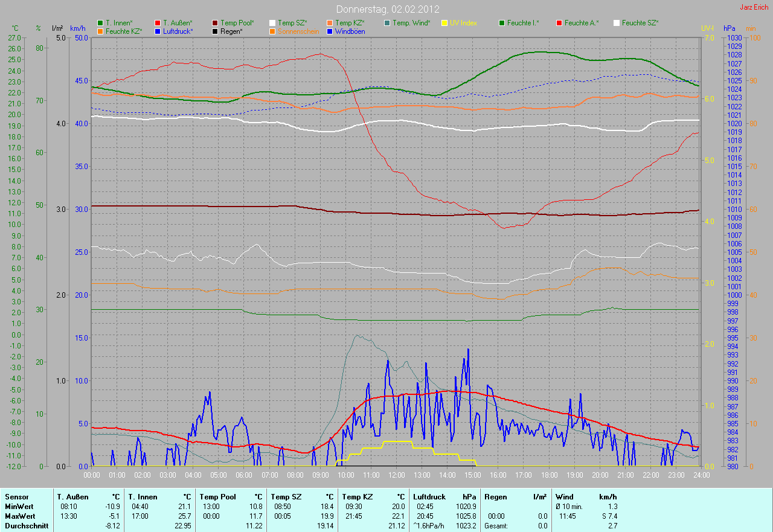Click the chart title 'Donnerstag, 02.02.2012'
This screenshot has height=532, width=773.
pyautogui.click(x=388, y=9)
